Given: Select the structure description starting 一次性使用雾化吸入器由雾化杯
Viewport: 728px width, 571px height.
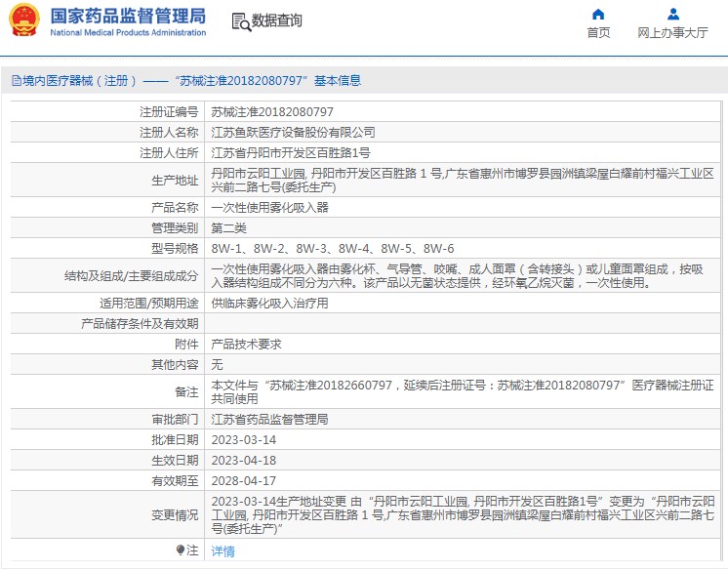Looking at the screenshot, I should point(458,276).
